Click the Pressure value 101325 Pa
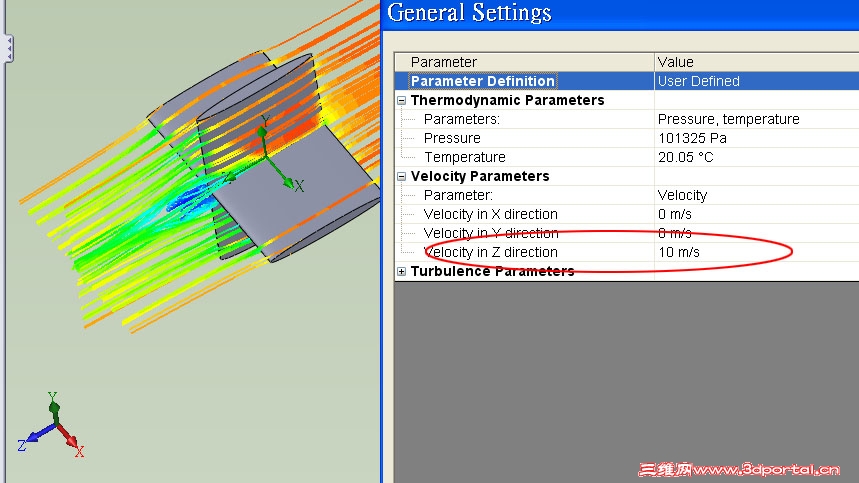 (x=692, y=139)
